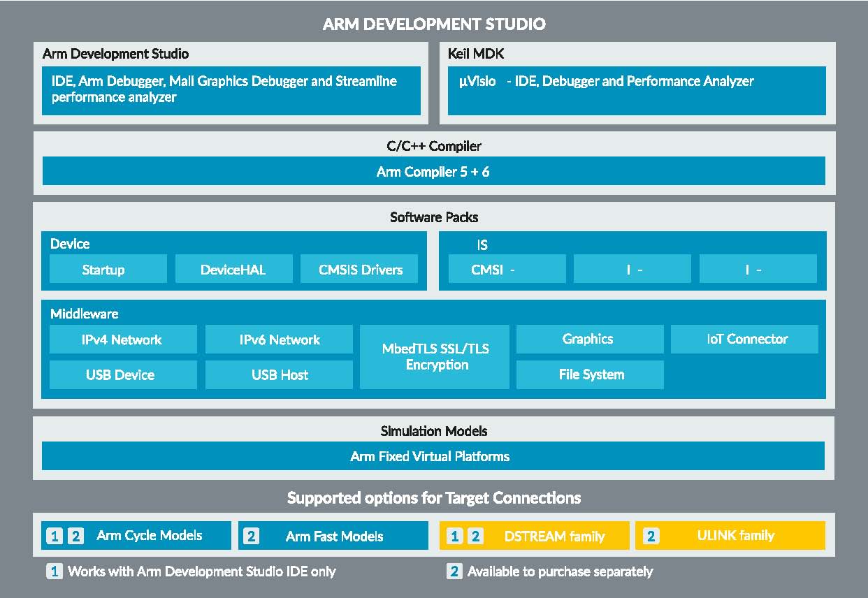Click the number 2 badge beside Arm Cycle Models
Screen dimensions: 868x598
pyautogui.click(x=75, y=536)
